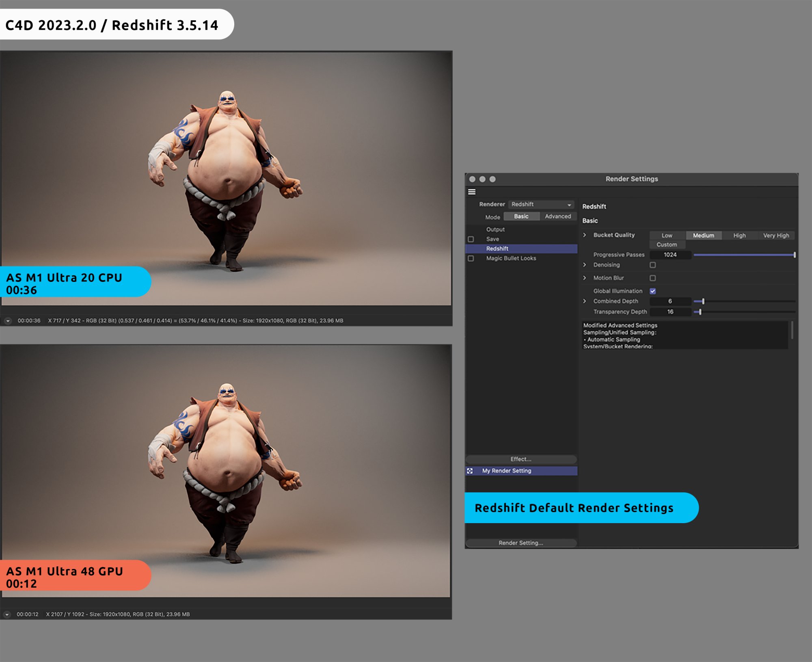The image size is (812, 662).
Task: Click the Modified Advanced Settings scrollbar
Action: pos(792,330)
